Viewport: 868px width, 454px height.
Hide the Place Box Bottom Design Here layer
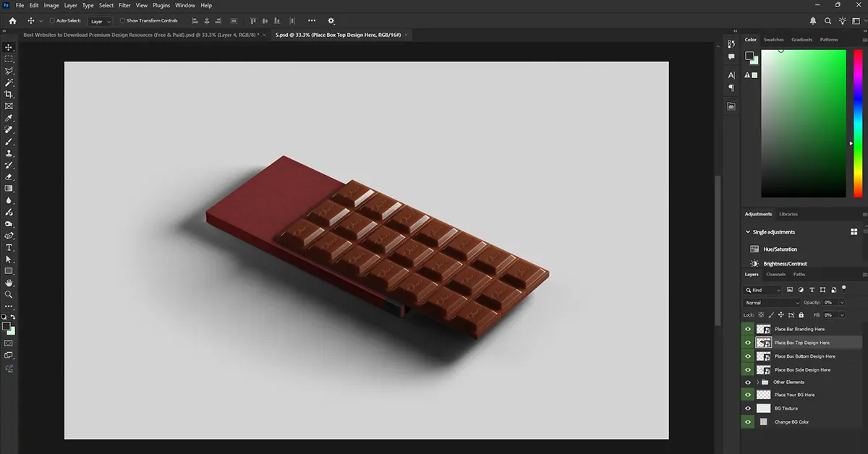coord(748,356)
